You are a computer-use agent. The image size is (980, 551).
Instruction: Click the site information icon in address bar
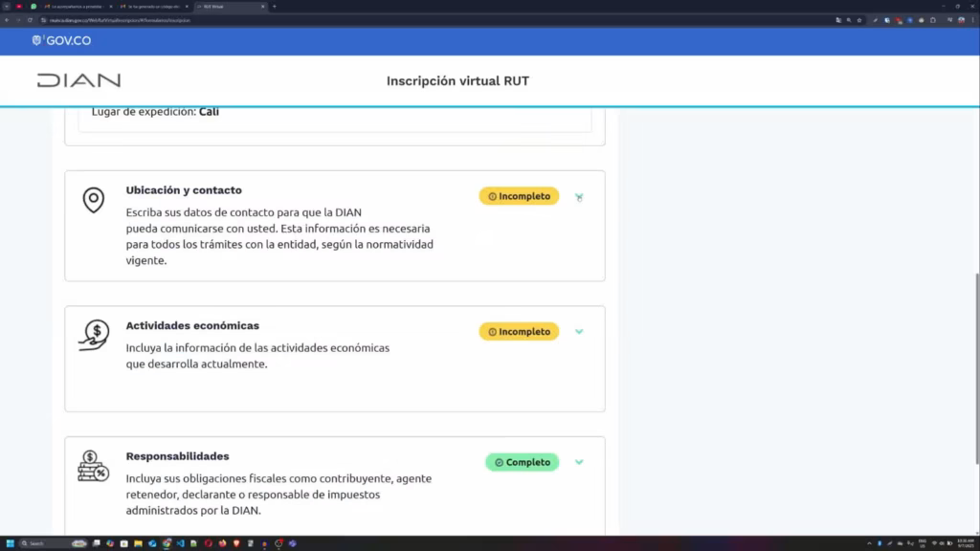click(44, 20)
